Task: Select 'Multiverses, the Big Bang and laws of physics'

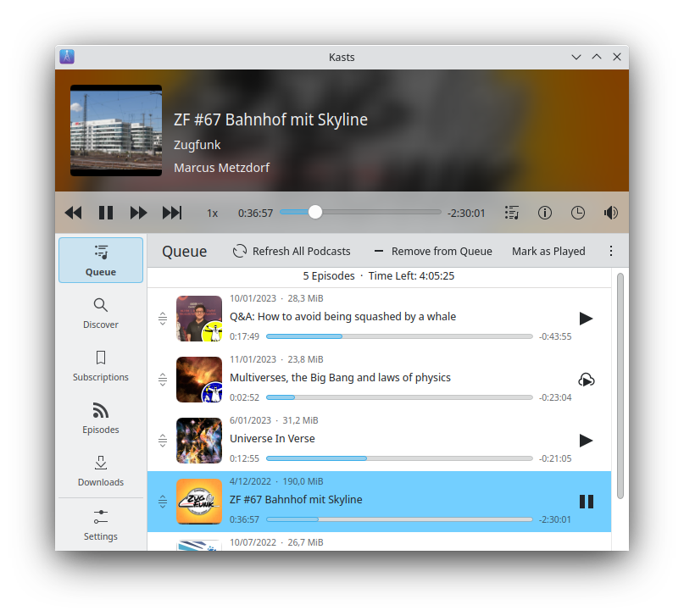Action: 340,378
